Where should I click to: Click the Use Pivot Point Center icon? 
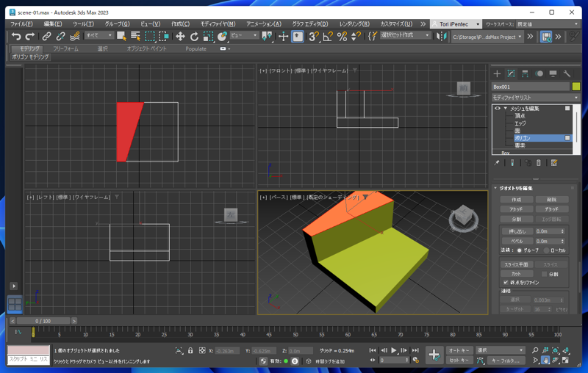pos(267,36)
